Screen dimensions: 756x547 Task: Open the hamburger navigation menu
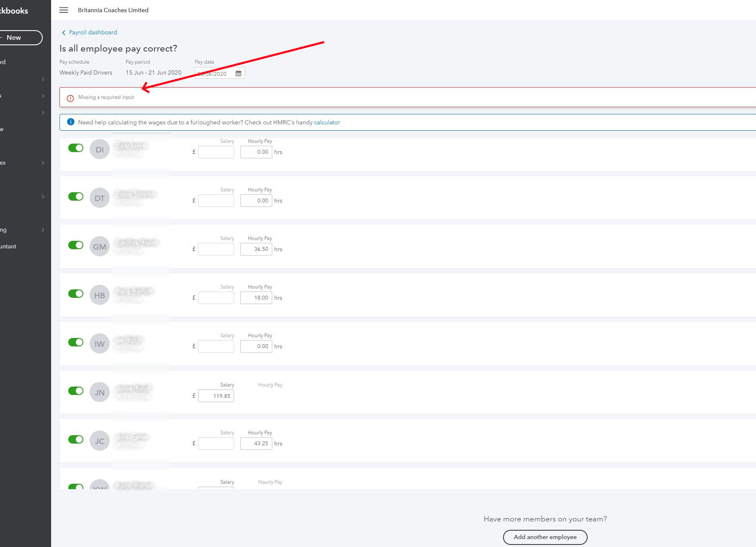tap(64, 10)
